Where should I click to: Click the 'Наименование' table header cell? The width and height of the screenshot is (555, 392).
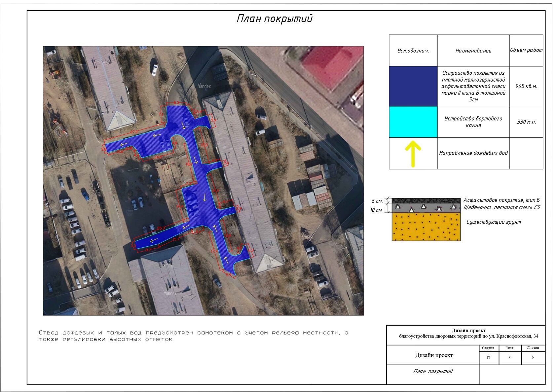click(473, 51)
